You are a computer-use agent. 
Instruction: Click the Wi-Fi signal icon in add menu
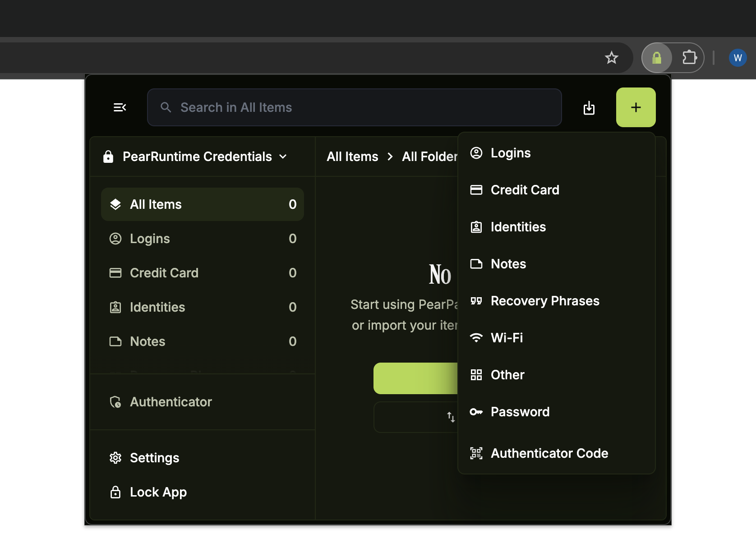pos(476,338)
